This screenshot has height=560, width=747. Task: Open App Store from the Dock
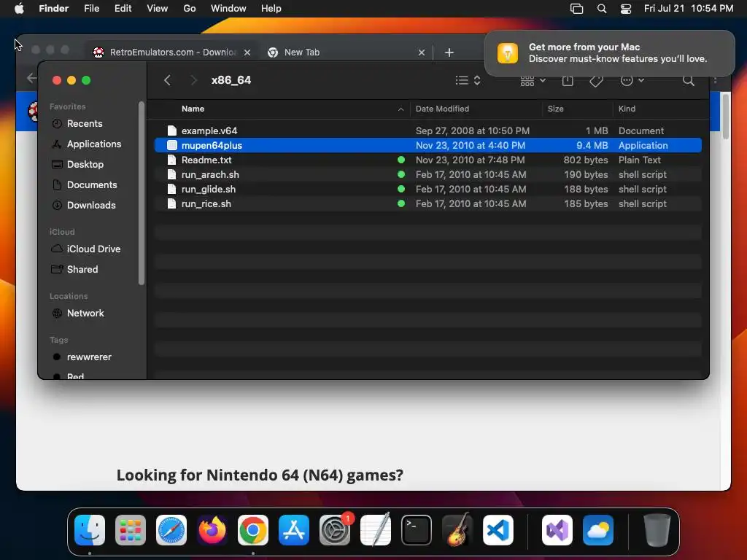tap(293, 530)
